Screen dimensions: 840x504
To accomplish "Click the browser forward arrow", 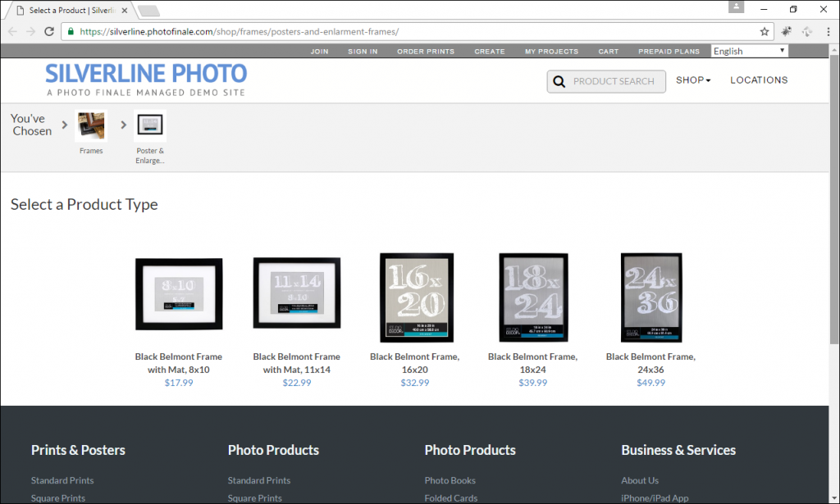I will coord(30,32).
